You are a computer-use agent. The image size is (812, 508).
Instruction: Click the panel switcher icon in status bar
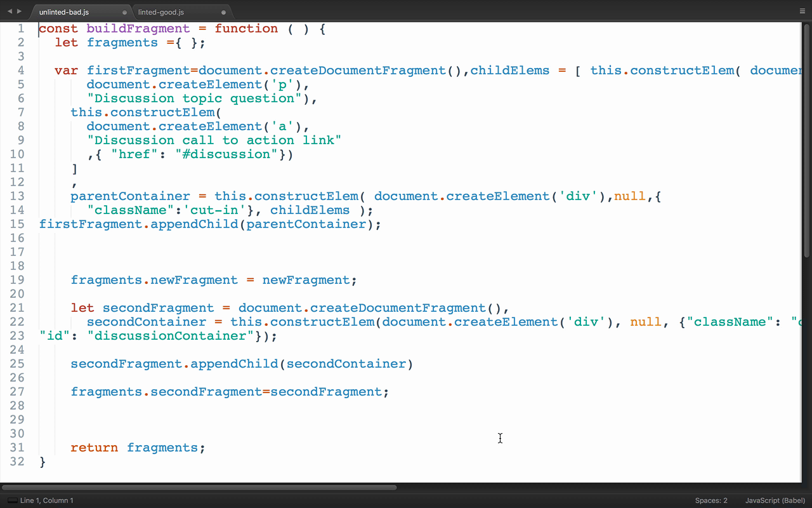tap(12, 500)
